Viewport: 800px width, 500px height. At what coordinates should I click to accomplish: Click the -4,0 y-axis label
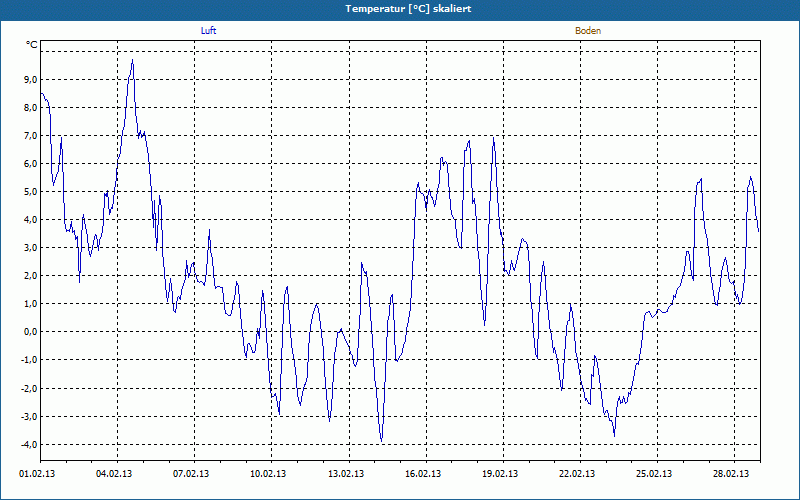click(x=29, y=444)
